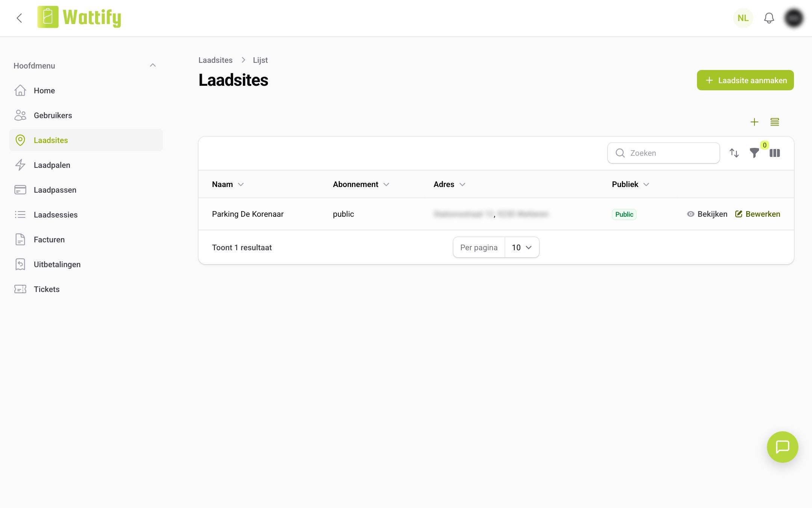Click the blurred address cell
The width and height of the screenshot is (812, 508).
(491, 214)
